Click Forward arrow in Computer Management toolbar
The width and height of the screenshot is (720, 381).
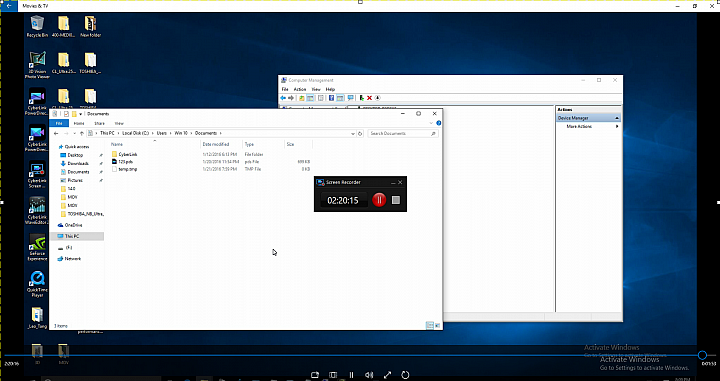(291, 98)
